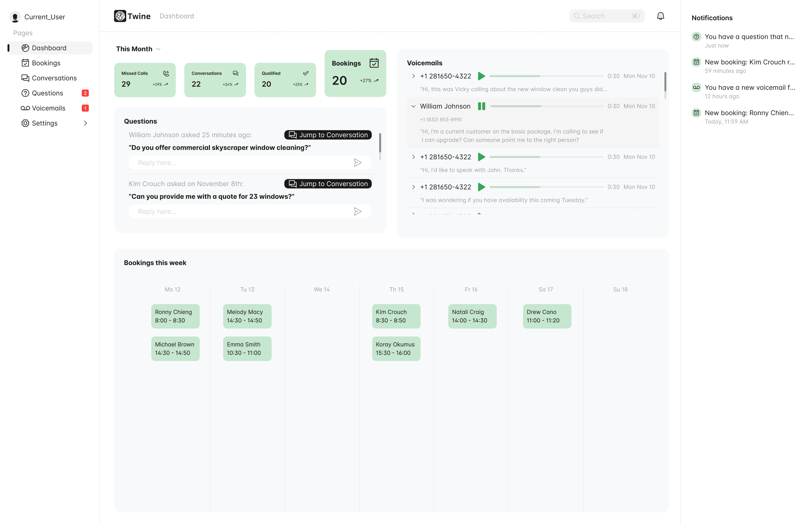Jump to Conversation for Kim Crouch
Screen dimensions: 812x525
328,184
